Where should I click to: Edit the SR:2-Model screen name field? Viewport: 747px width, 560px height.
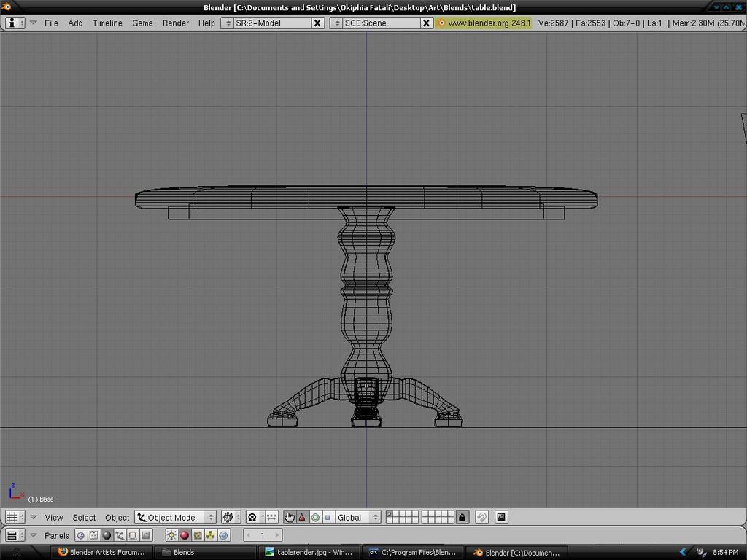273,23
